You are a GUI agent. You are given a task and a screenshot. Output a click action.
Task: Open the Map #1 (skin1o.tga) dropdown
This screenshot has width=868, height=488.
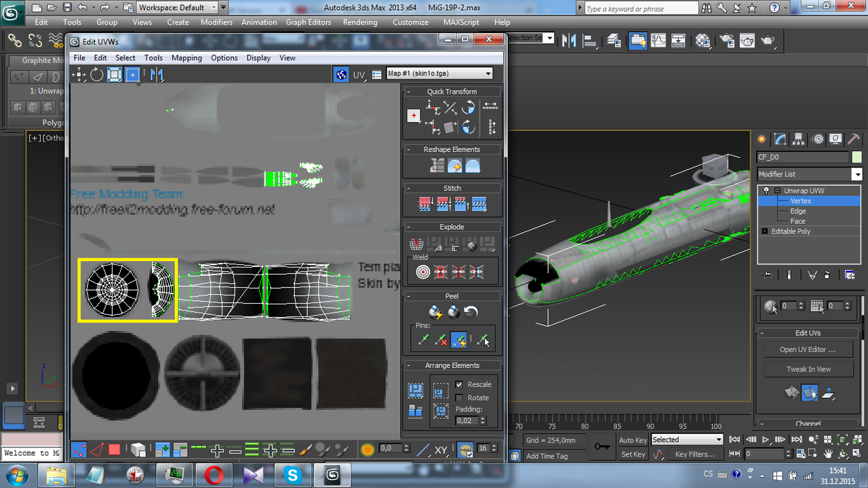[488, 73]
